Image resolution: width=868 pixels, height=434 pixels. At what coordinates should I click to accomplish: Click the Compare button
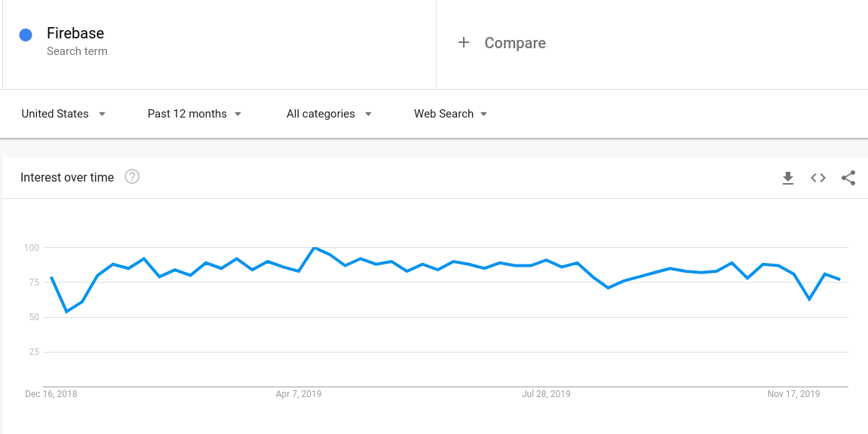515,43
